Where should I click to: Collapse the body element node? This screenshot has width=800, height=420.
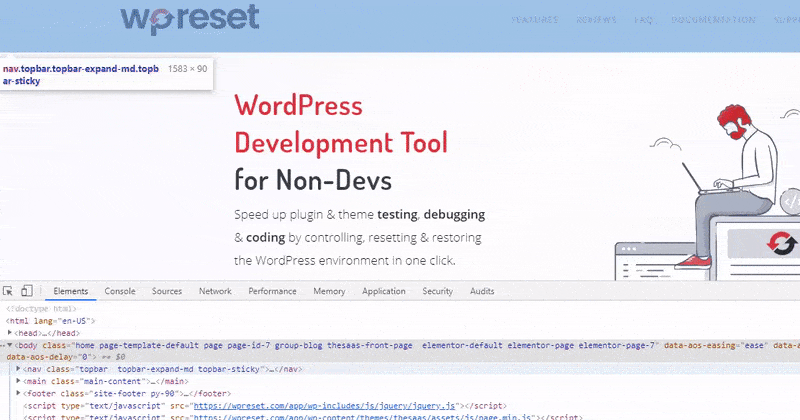(10, 344)
